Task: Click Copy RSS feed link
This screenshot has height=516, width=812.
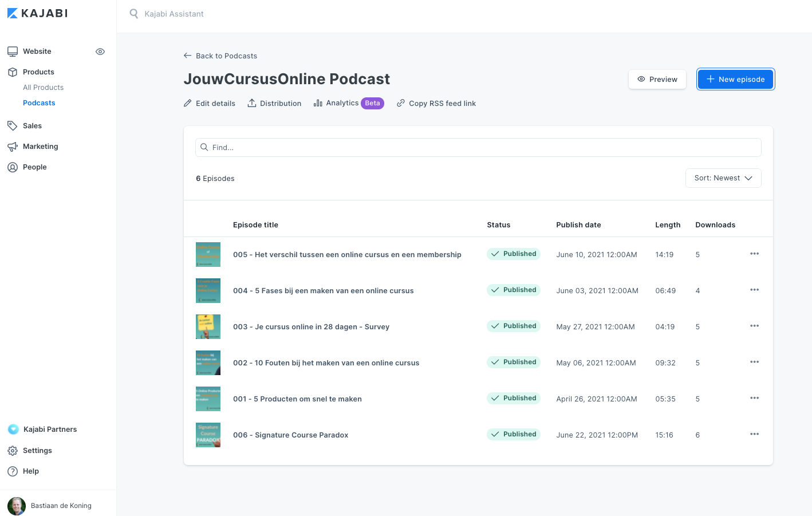Action: click(x=436, y=103)
